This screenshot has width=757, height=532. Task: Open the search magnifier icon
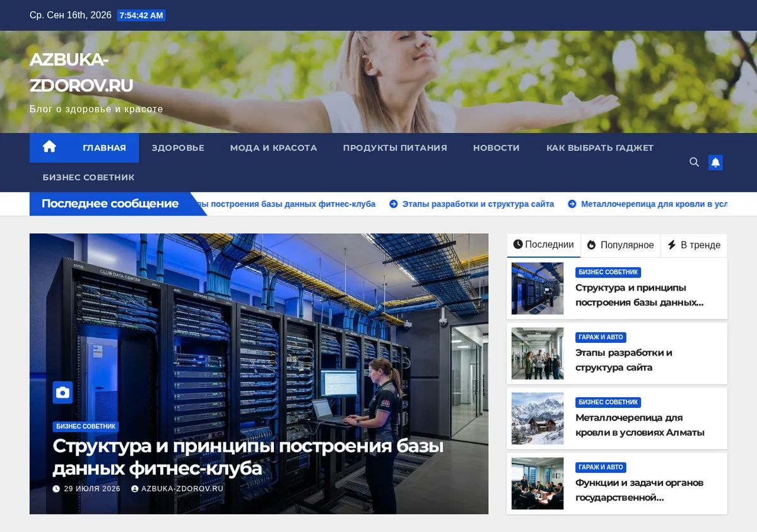click(x=694, y=162)
